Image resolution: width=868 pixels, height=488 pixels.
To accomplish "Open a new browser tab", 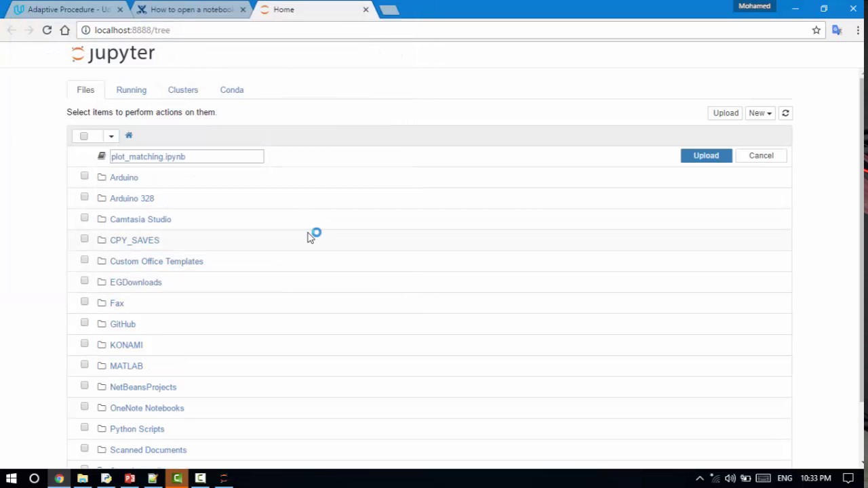I will [389, 9].
